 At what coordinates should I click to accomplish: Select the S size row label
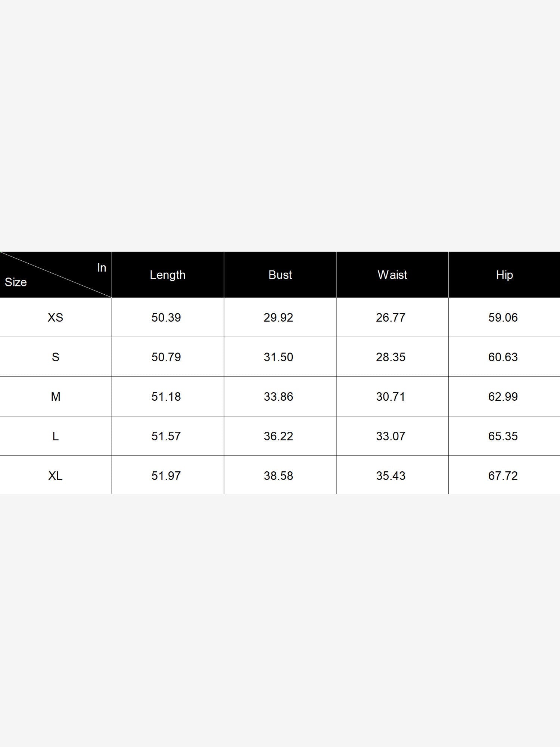55,357
